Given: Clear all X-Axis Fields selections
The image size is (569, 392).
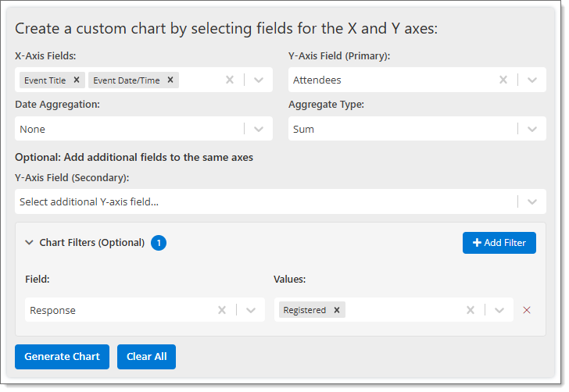Looking at the screenshot, I should coord(230,80).
